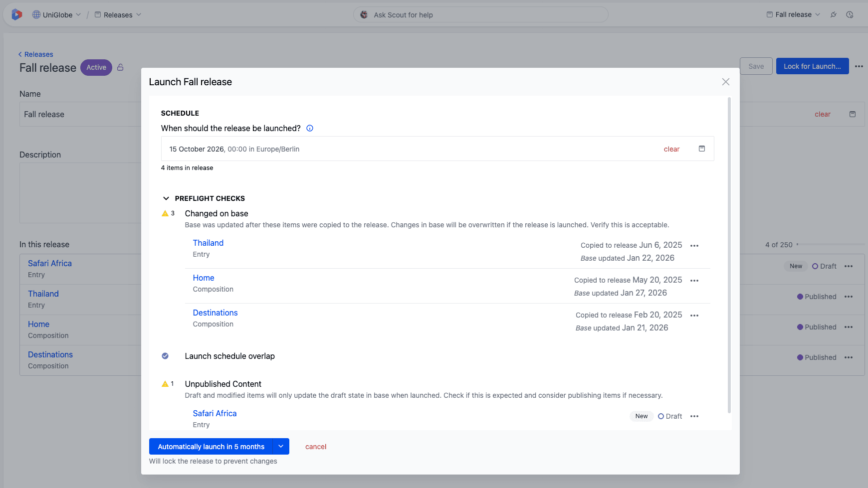Viewport: 868px width, 488px height.
Task: Click the Lock for Launch button
Action: click(x=812, y=66)
